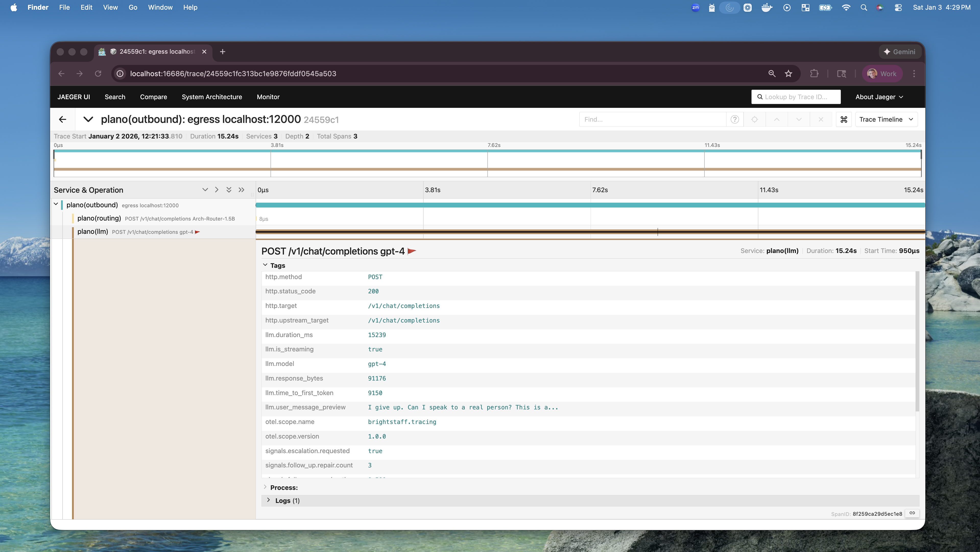This screenshot has width=980, height=552.
Task: Click the back arrow to search results
Action: click(x=63, y=120)
